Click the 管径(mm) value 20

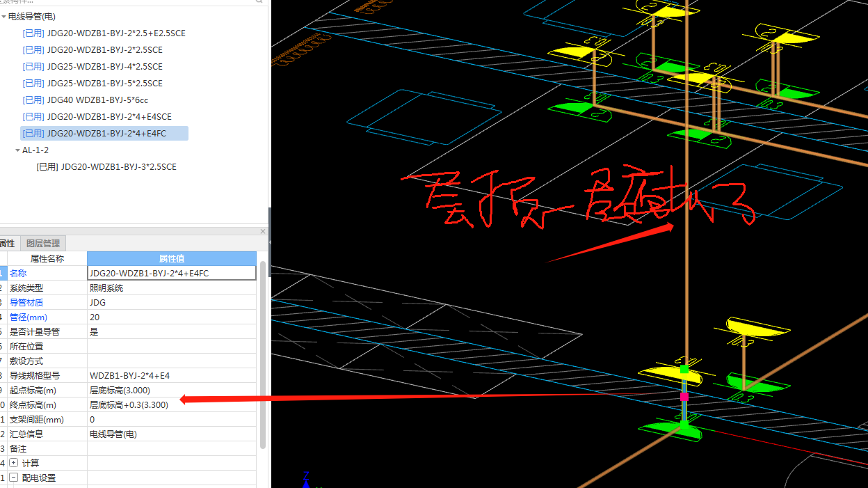(172, 317)
